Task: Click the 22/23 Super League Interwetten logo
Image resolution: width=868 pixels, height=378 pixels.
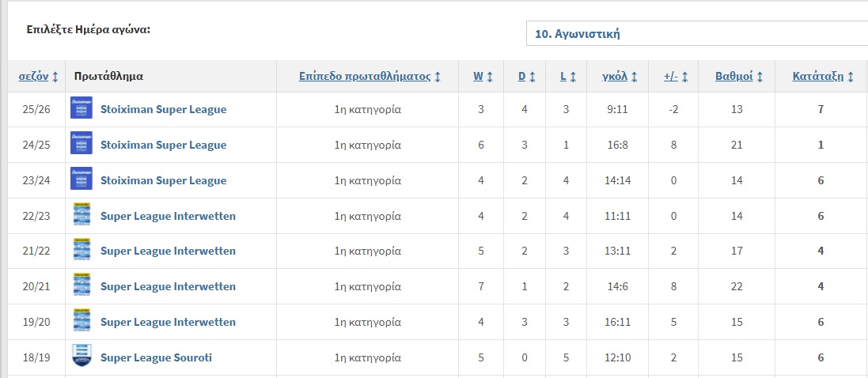Action: [81, 216]
